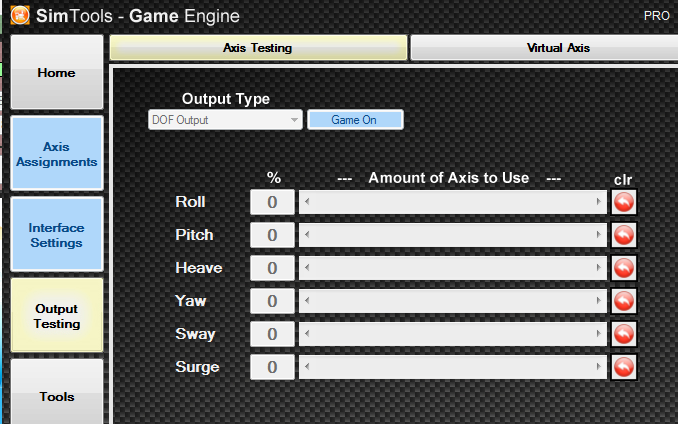Clear the Sway axis value
Image resolution: width=678 pixels, height=424 pixels.
(624, 334)
